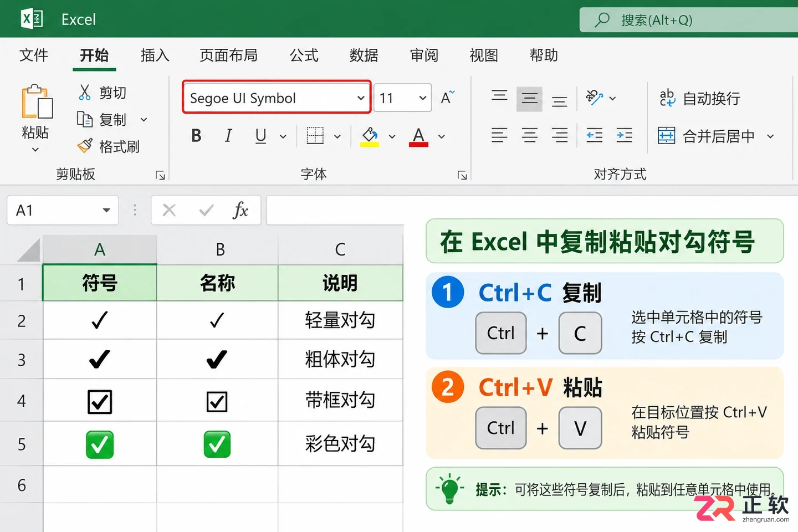Toggle bold formatting
The height and width of the screenshot is (532, 798).
click(x=196, y=136)
